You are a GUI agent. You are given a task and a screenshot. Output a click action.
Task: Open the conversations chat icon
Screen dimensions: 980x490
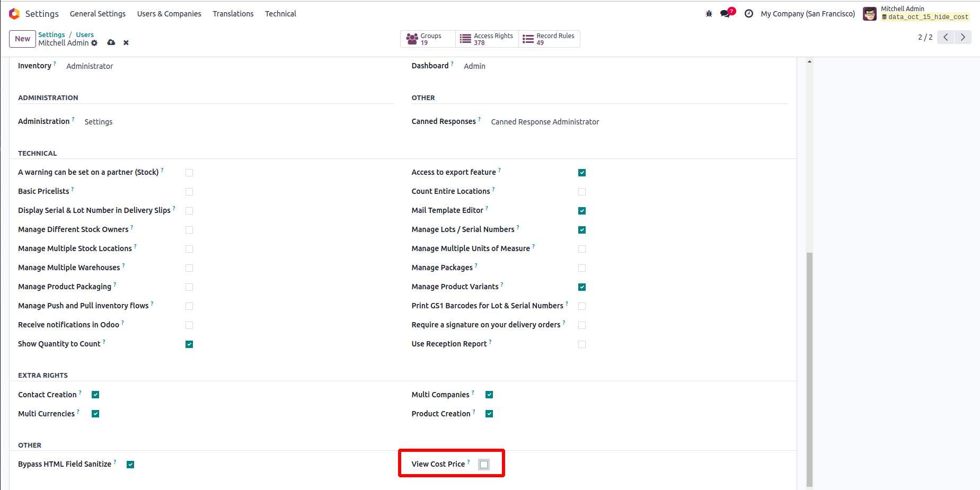[x=725, y=14]
